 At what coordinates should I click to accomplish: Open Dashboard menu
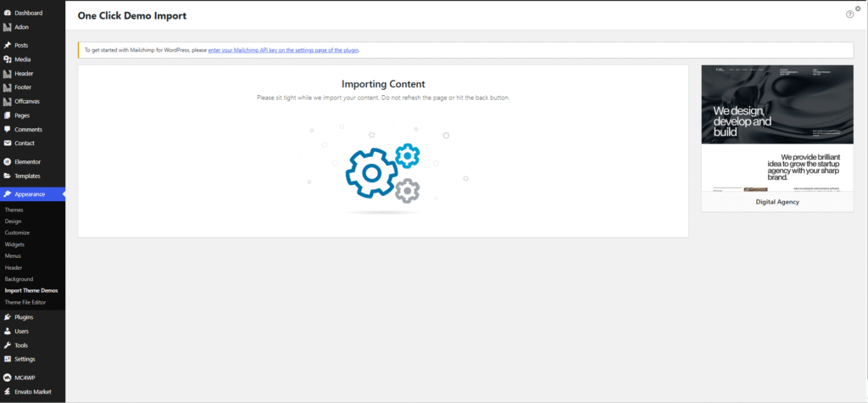29,13
